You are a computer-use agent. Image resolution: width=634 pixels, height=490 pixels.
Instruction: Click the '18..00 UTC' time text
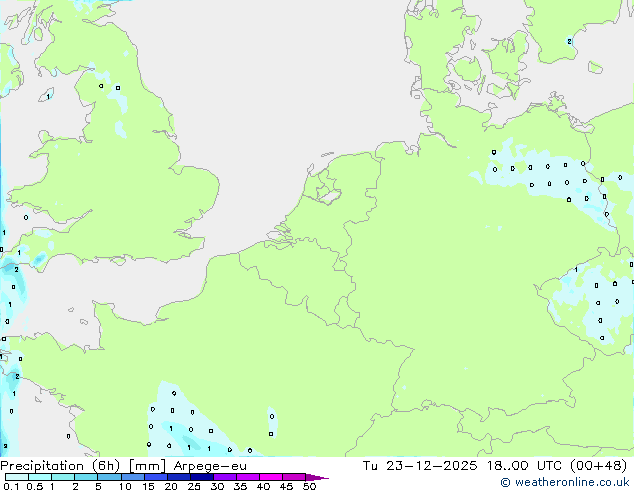(x=524, y=466)
